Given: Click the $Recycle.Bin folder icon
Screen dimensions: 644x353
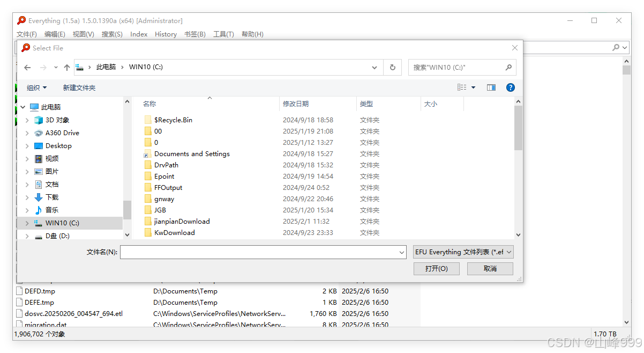Looking at the screenshot, I should point(148,120).
